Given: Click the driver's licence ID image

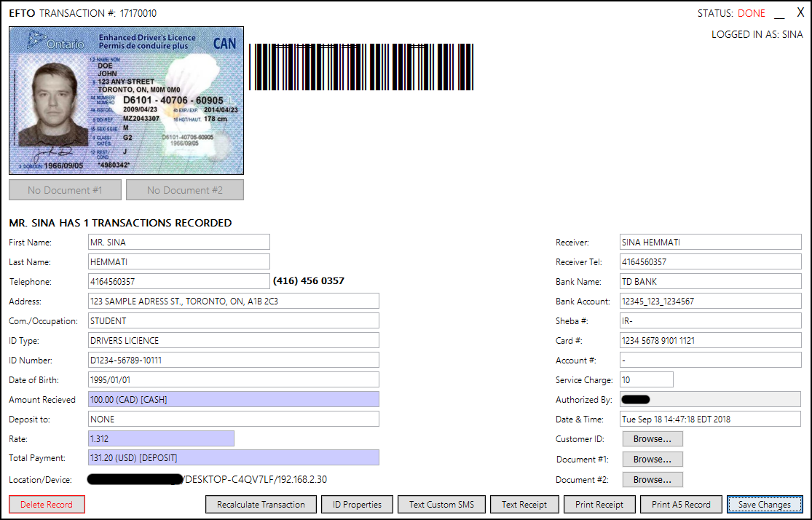Looking at the screenshot, I should coord(126,101).
